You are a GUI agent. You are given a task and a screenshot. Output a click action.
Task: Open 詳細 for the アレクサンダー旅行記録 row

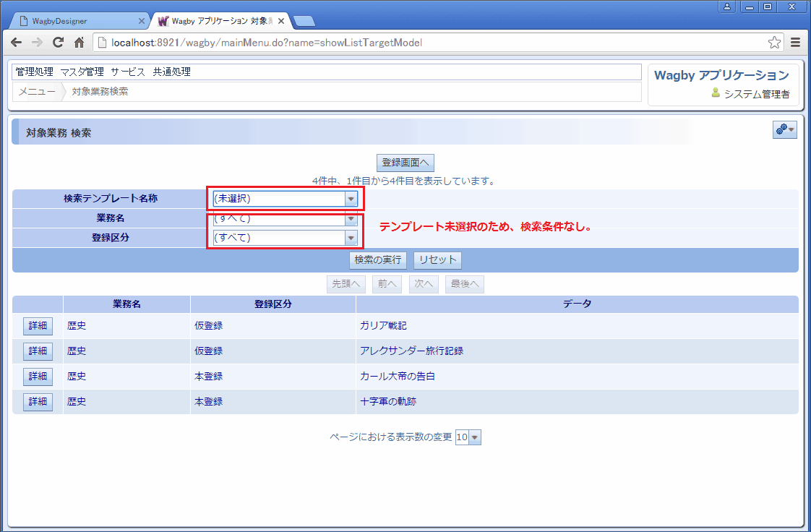[38, 351]
